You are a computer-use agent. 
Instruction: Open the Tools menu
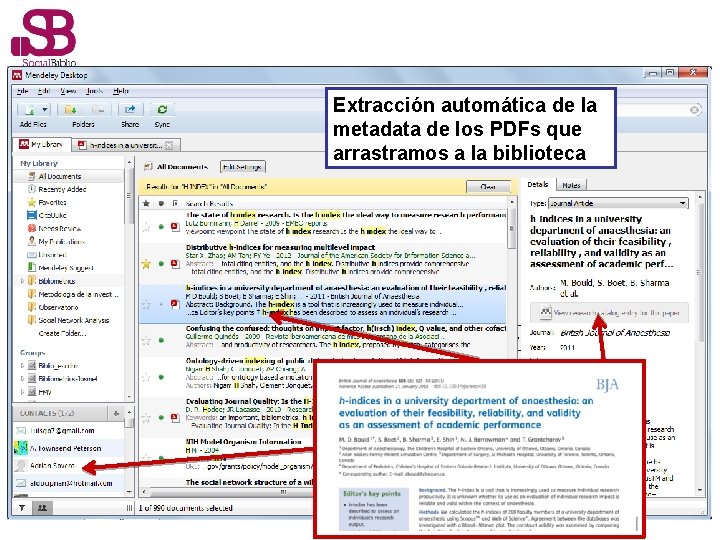[x=94, y=91]
